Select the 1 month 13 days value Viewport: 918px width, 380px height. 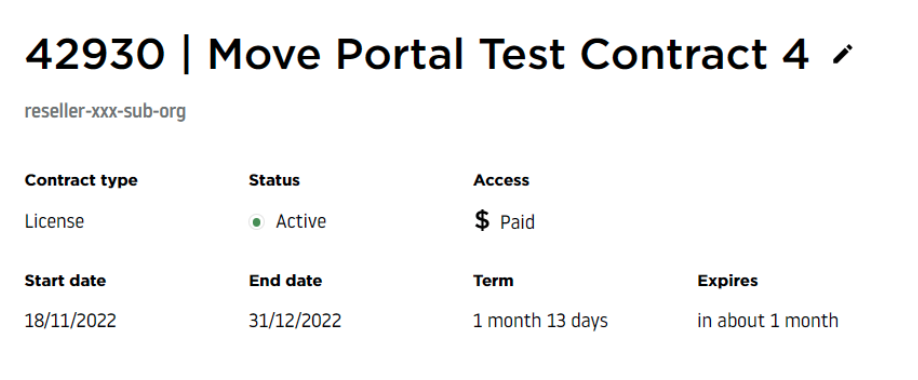[x=540, y=321]
